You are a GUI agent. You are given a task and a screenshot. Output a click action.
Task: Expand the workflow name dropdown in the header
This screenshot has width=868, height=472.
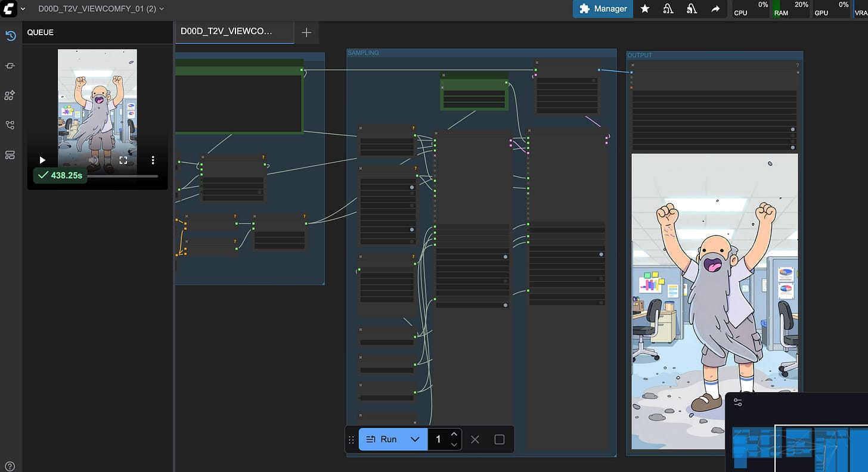point(162,9)
